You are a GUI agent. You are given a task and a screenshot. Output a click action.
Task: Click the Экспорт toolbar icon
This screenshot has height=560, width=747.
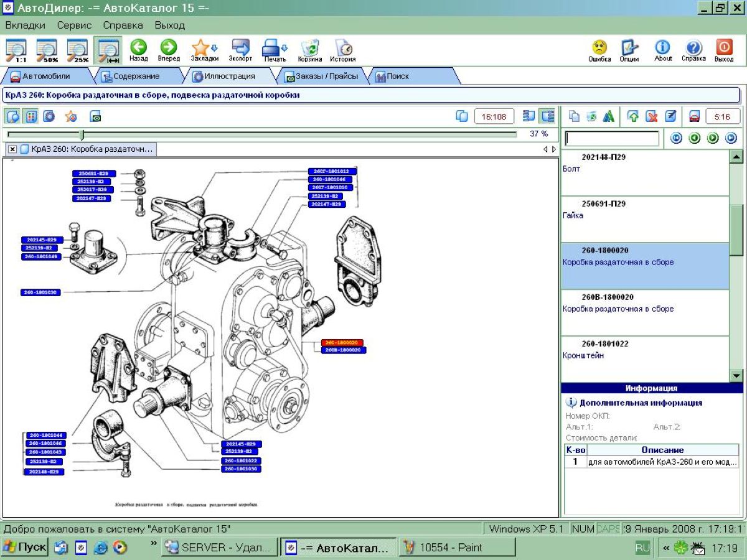240,50
